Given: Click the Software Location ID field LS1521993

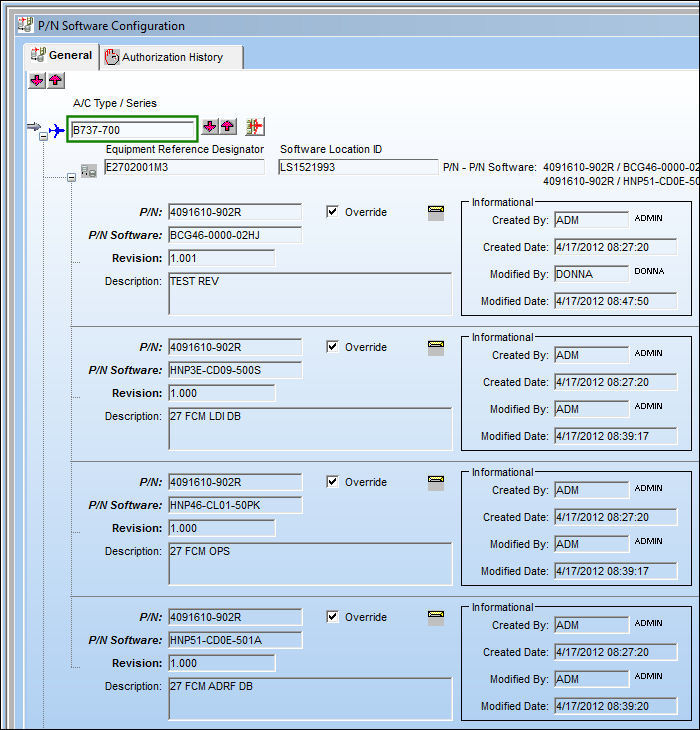Looking at the screenshot, I should 358,167.
